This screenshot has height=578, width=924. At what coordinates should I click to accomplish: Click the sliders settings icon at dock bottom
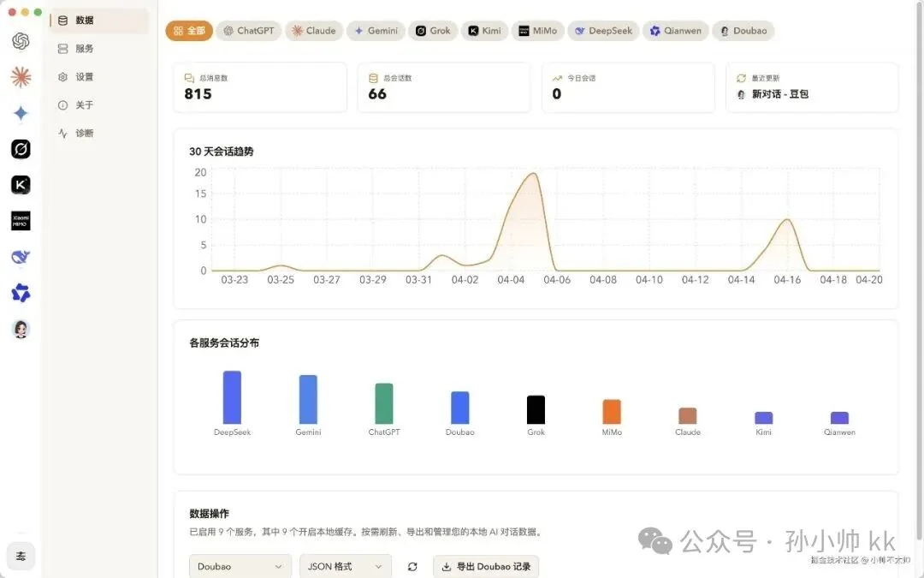point(21,557)
